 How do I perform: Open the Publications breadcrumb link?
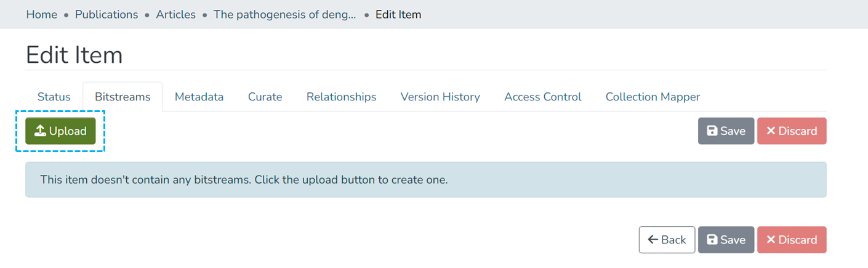click(106, 14)
